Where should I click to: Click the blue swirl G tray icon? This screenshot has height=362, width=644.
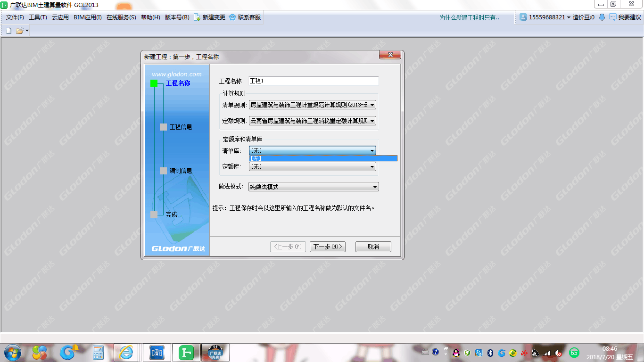pyautogui.click(x=502, y=353)
